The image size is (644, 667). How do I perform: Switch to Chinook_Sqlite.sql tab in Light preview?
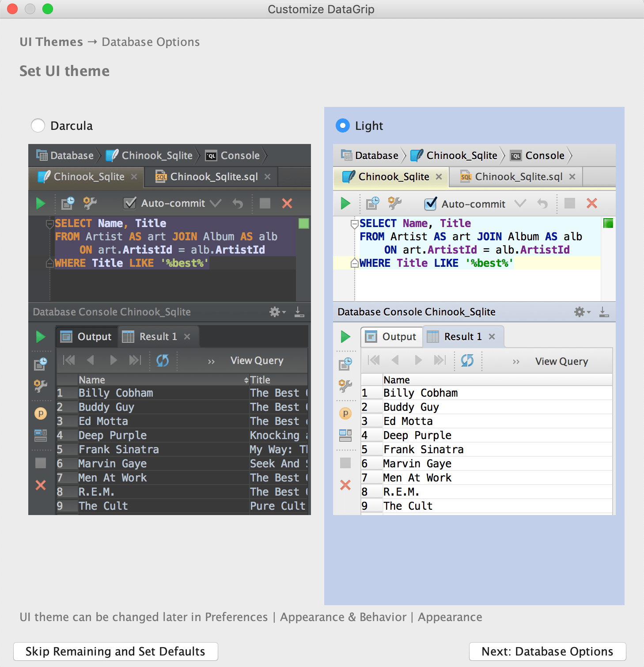[x=517, y=177]
